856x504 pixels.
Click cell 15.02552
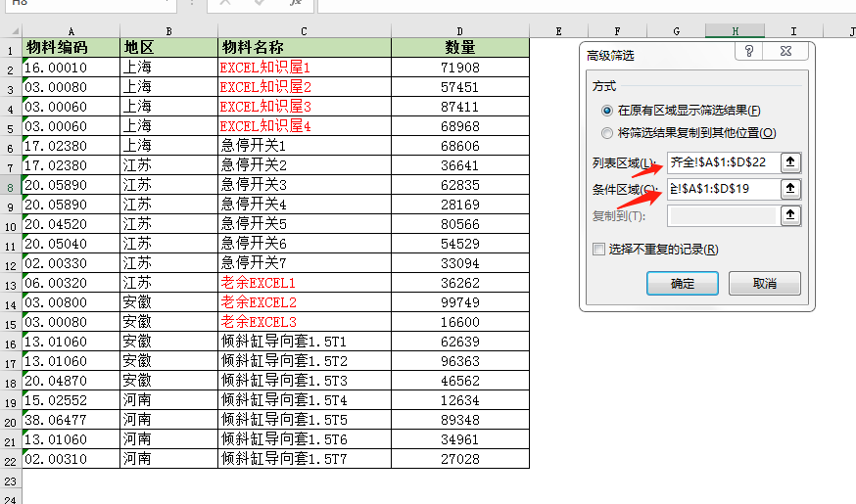coord(71,400)
